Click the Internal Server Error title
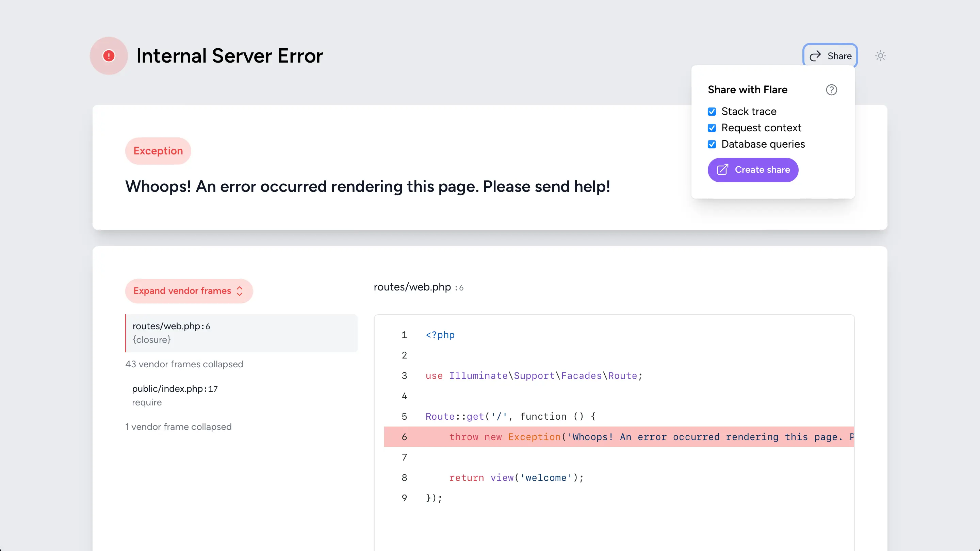 [x=229, y=56]
